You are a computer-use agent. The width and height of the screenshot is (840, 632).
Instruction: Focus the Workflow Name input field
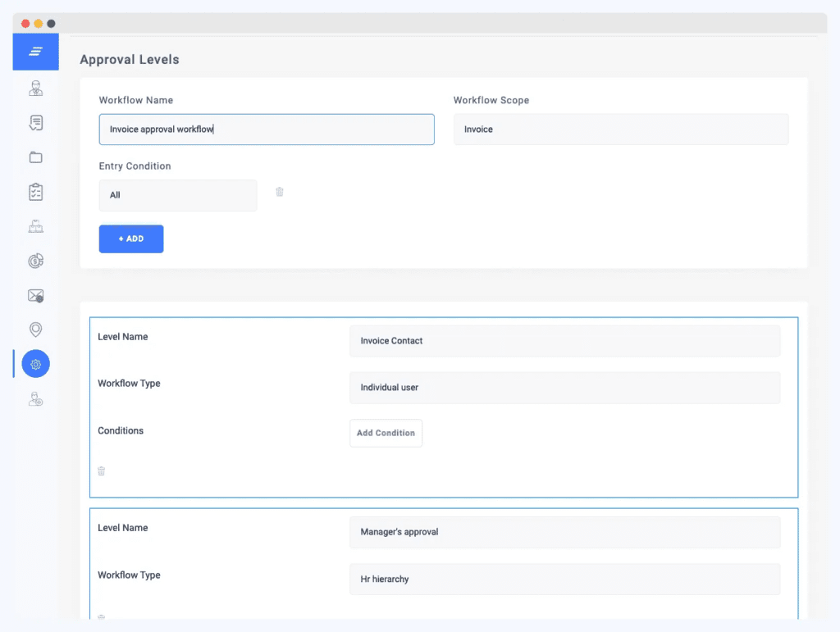click(x=267, y=129)
